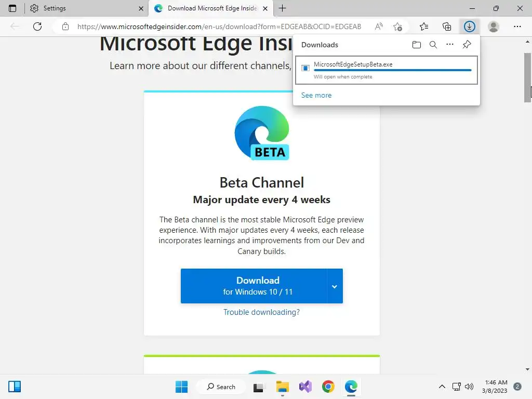This screenshot has width=532, height=399.
Task: Click the Beta Channel heading
Action: pyautogui.click(x=262, y=182)
